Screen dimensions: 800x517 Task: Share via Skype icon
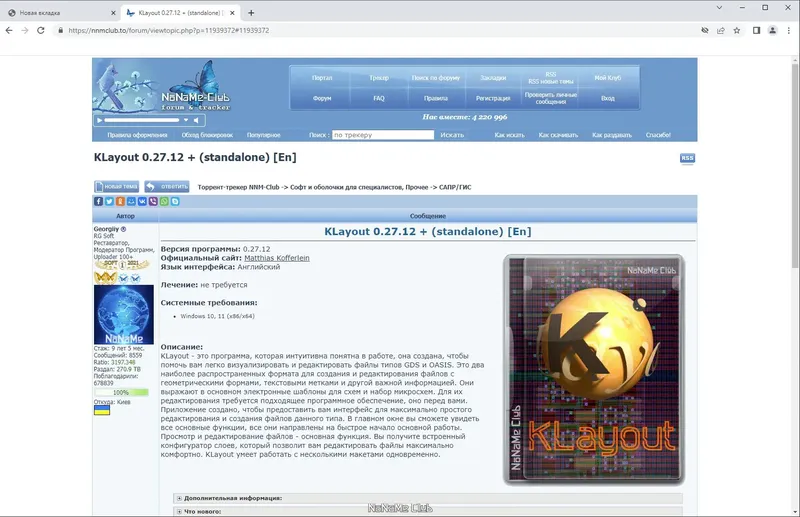175,202
